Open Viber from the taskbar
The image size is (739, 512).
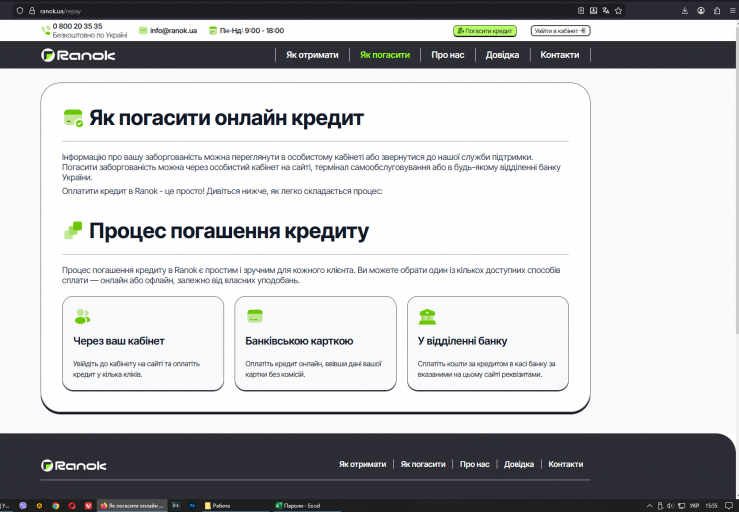click(23, 505)
